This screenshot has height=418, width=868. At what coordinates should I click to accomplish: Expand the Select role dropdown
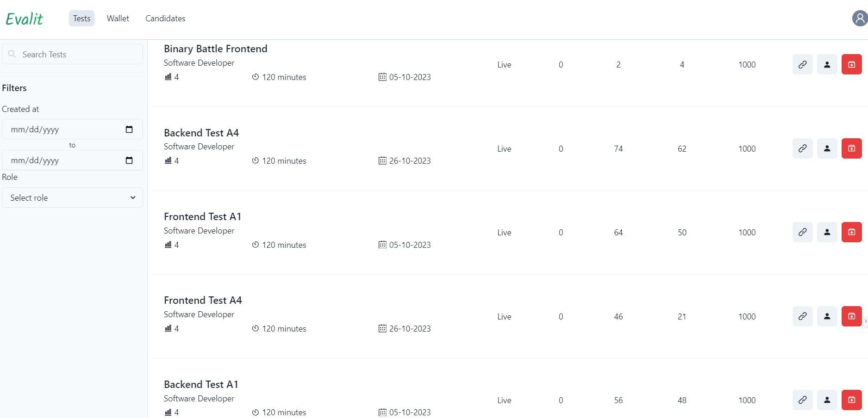tap(73, 197)
